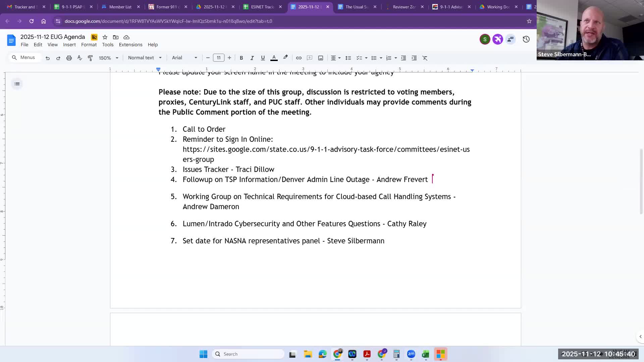644x362 pixels.
Task: Switch to the ESINET Track browser tab
Action: (262, 7)
